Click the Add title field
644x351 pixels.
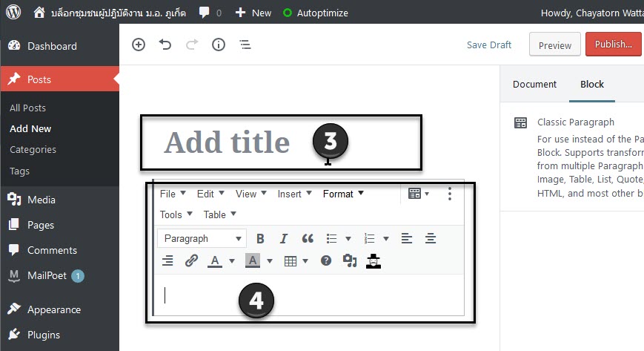[282, 142]
